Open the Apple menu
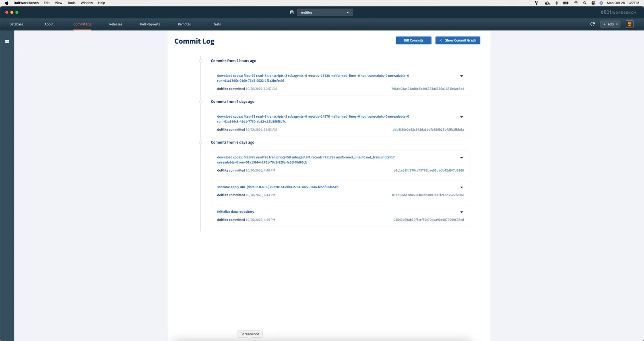This screenshot has width=644, height=341. 7,3
